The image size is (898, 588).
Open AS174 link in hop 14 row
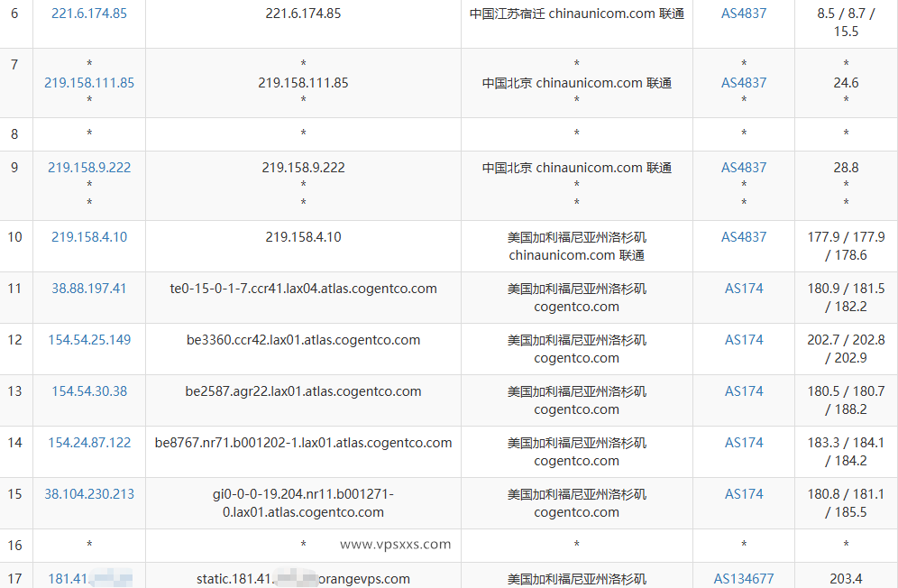coord(743,443)
